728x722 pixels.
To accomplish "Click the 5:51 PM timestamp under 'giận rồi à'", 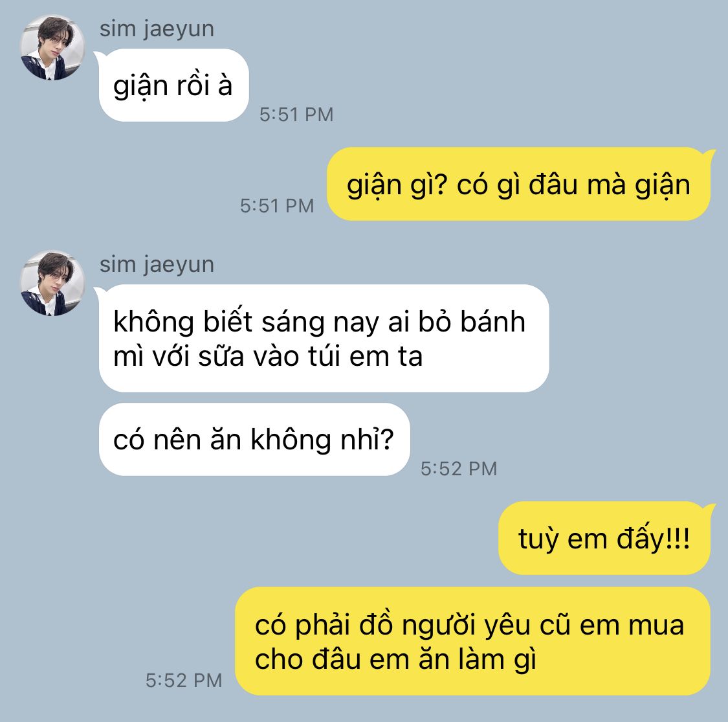I will 296,115.
